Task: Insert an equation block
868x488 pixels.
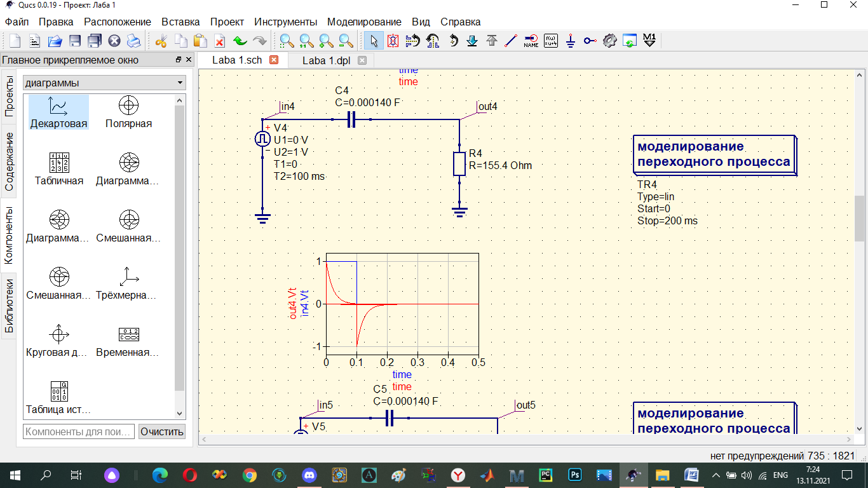Action: click(550, 41)
